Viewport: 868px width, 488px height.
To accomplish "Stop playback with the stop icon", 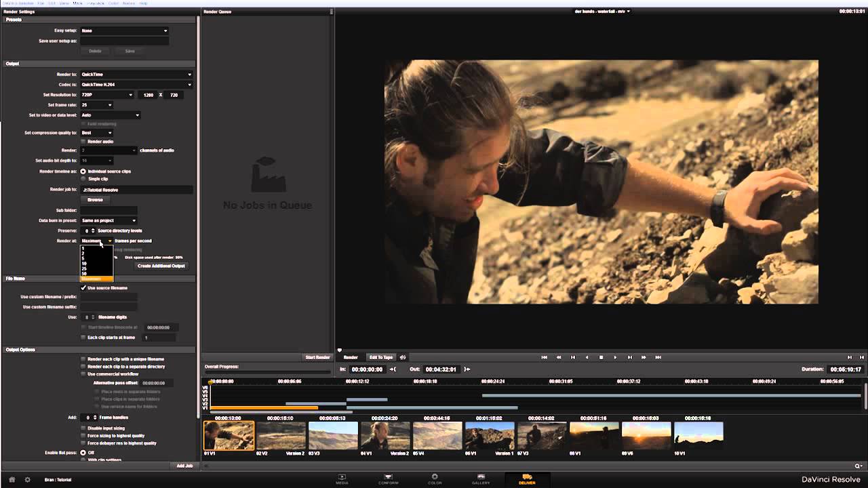I will pyautogui.click(x=601, y=357).
